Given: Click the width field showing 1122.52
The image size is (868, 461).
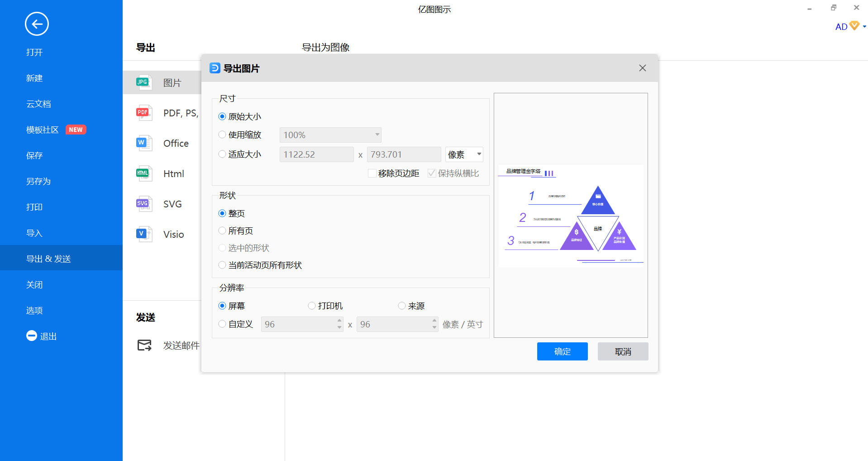Looking at the screenshot, I should (317, 154).
